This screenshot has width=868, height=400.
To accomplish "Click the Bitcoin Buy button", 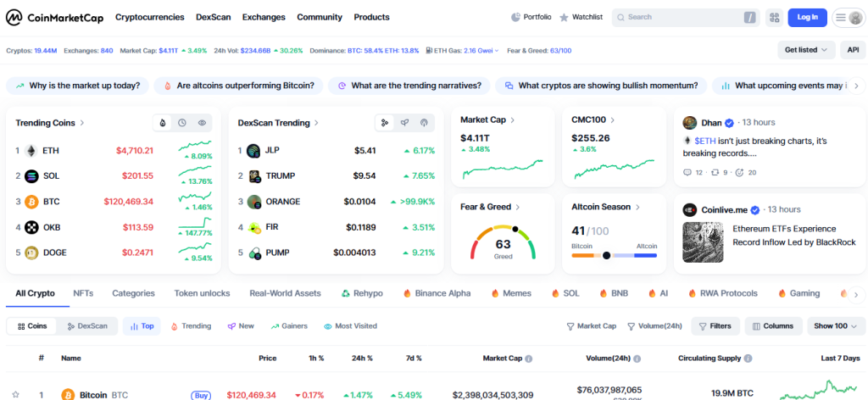I will pos(202,395).
